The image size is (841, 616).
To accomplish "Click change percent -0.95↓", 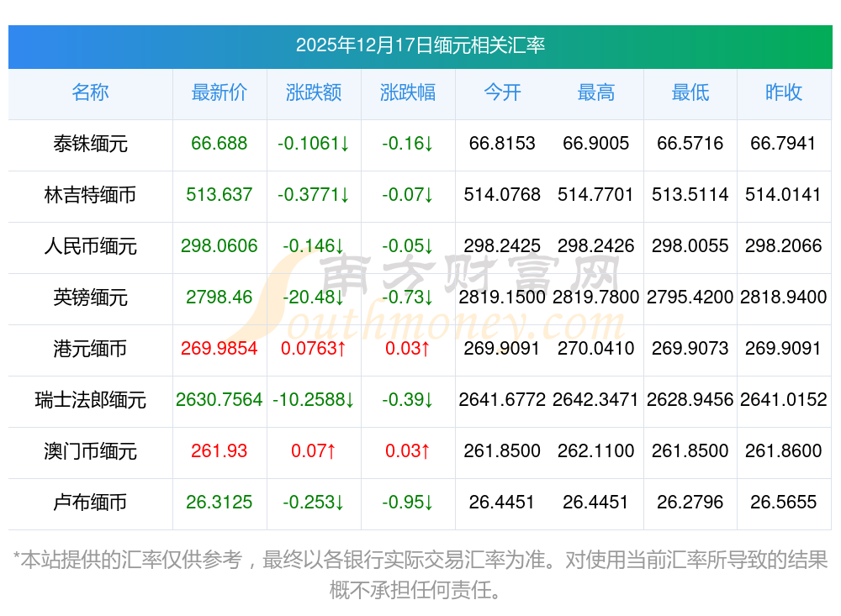I will [x=408, y=502].
